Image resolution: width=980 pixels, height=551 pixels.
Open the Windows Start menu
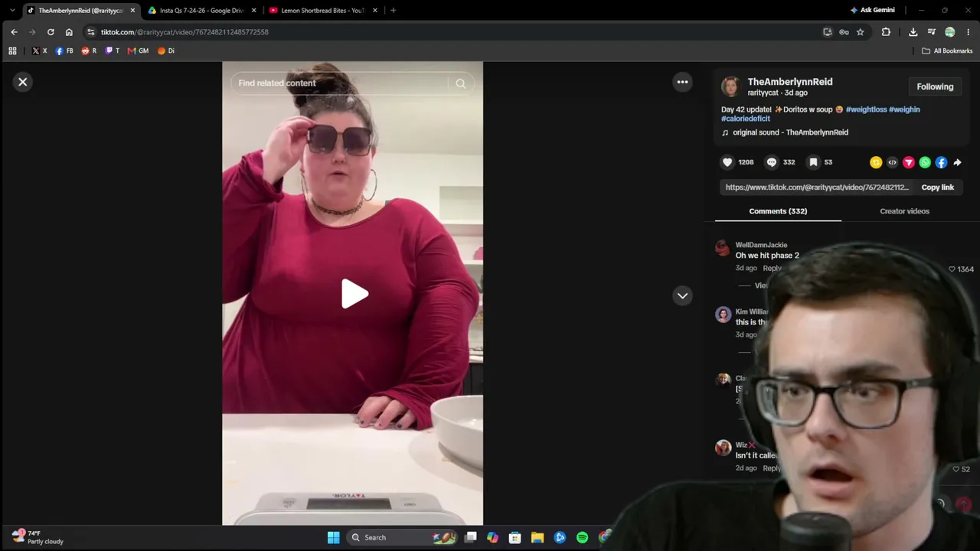tap(333, 537)
